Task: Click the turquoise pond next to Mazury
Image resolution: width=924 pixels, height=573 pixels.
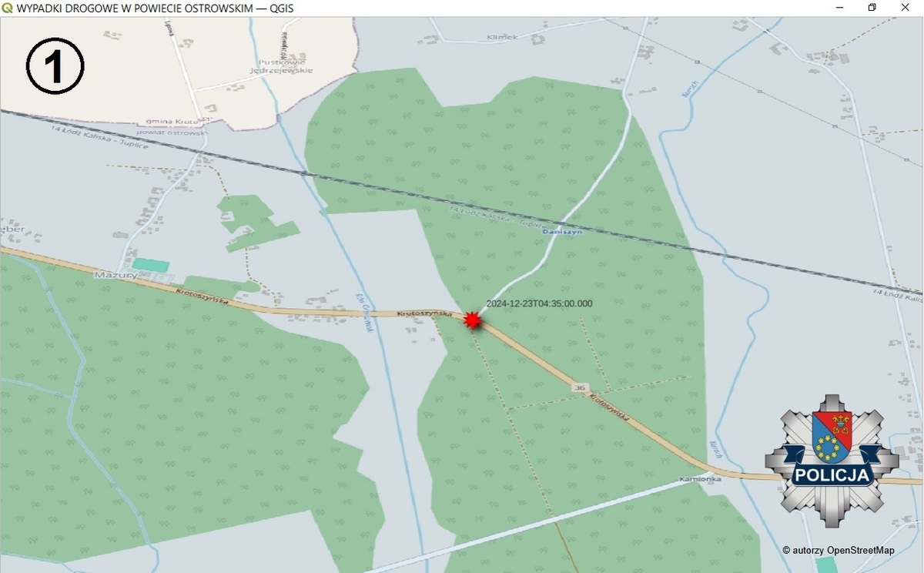Action: (150, 265)
